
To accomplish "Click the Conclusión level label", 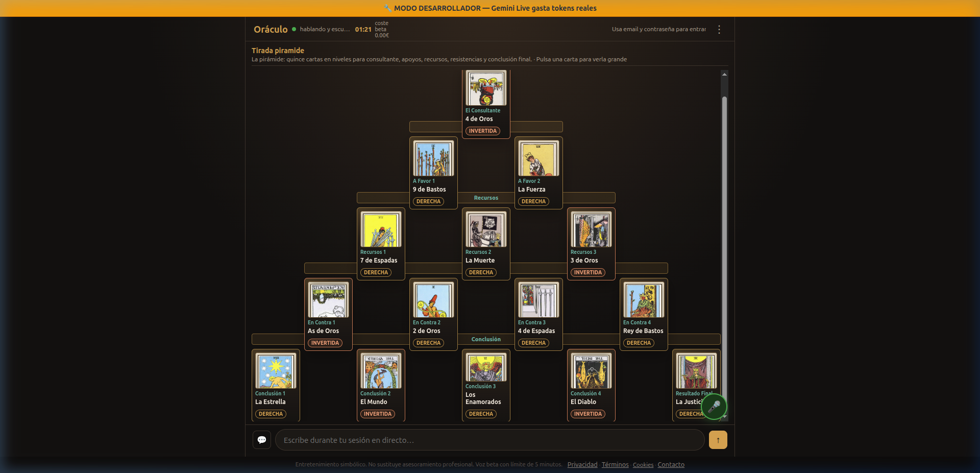I will 486,340.
